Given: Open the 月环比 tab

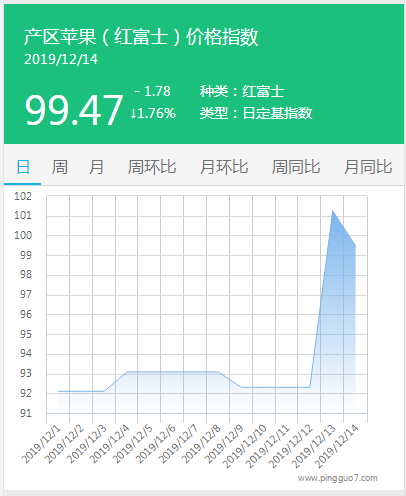Looking at the screenshot, I should coord(224,167).
